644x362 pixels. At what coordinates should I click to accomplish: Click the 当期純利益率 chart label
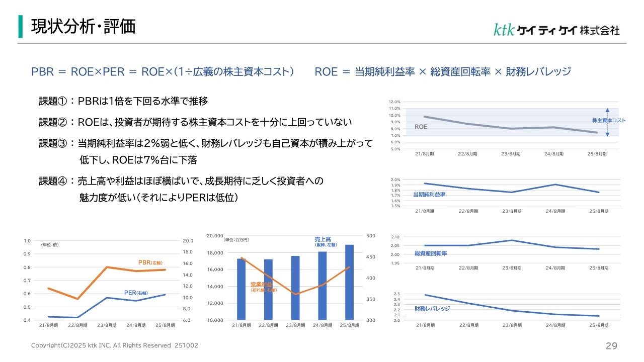pyautogui.click(x=429, y=195)
